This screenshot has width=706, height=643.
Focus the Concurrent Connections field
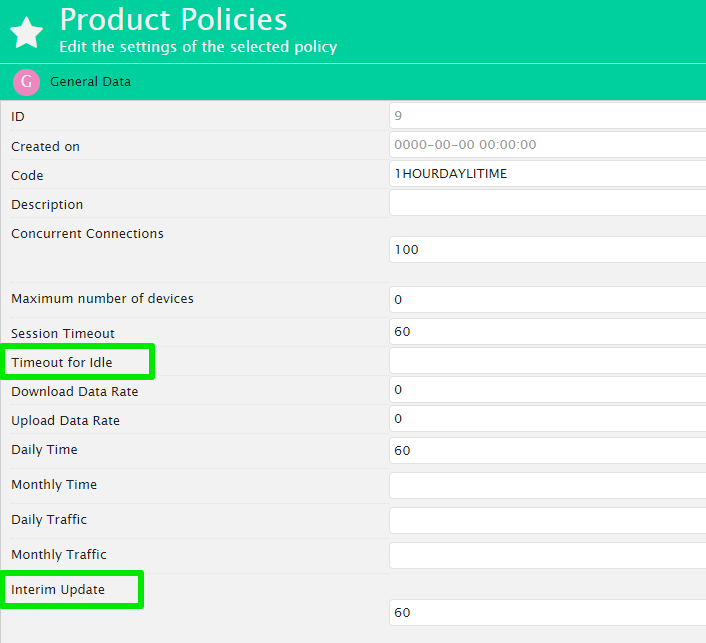coord(547,249)
